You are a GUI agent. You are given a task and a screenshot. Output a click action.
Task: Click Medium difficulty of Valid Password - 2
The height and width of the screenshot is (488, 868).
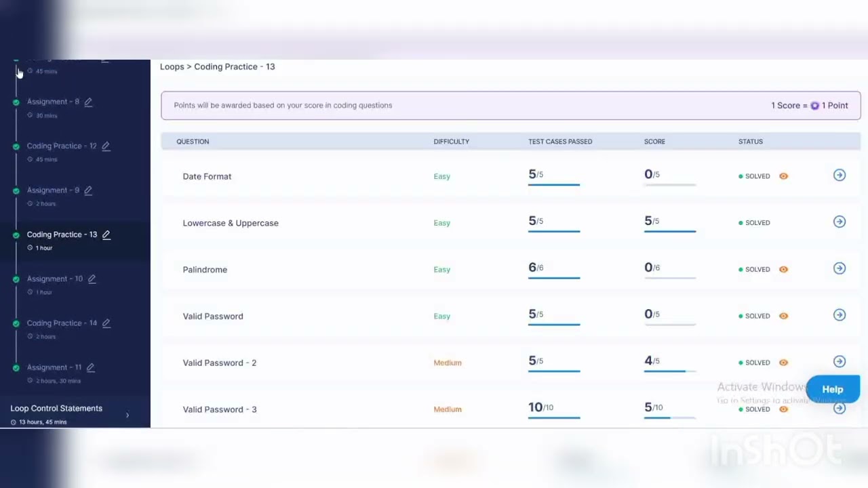448,363
